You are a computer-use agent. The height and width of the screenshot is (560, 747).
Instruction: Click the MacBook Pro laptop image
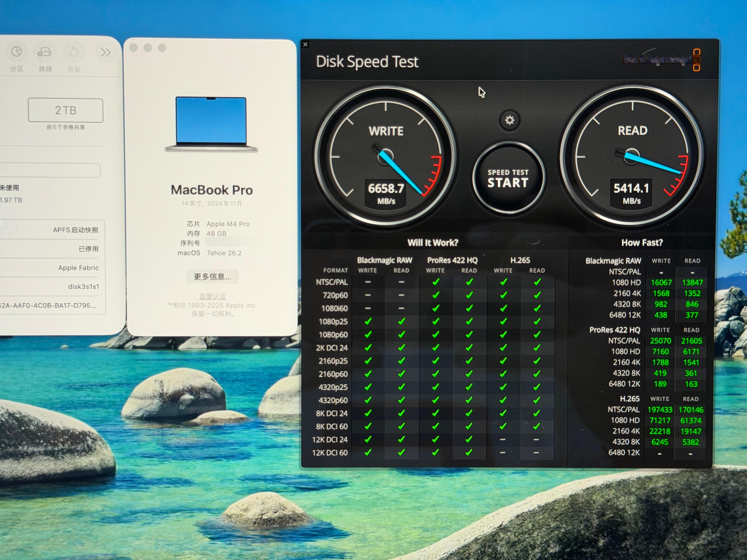211,124
